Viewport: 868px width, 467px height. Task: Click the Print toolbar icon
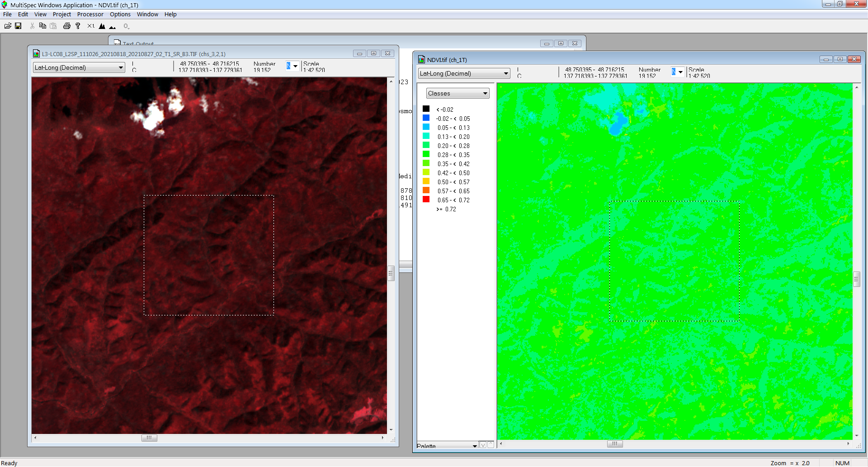click(x=67, y=26)
